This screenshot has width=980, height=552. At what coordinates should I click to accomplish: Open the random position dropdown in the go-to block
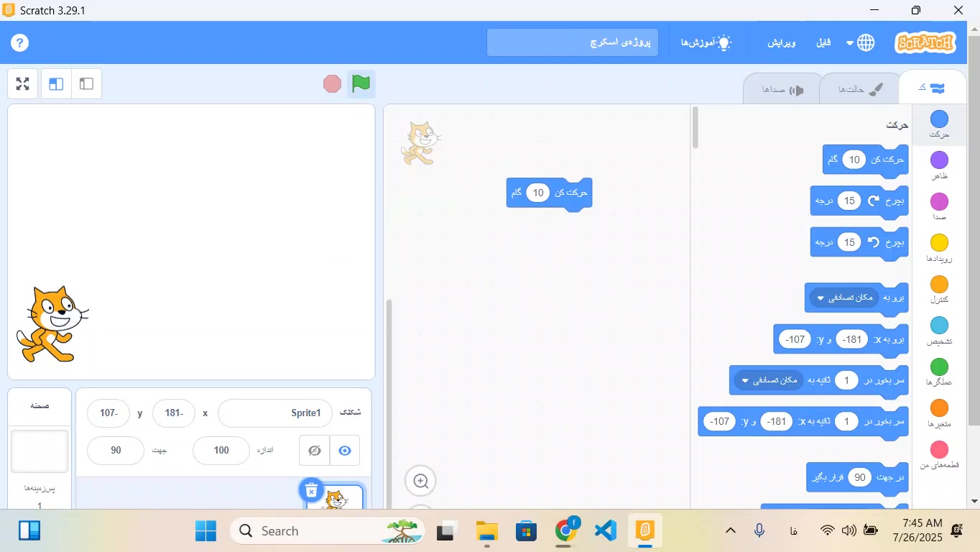coord(843,298)
